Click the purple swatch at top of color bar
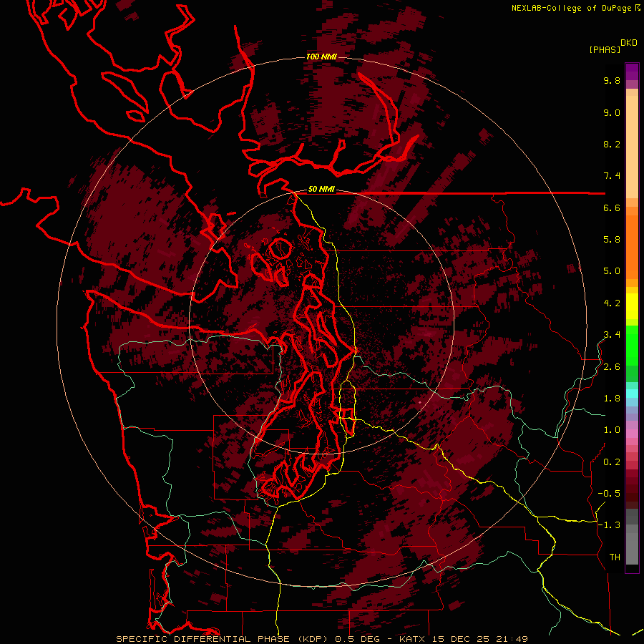 pos(632,72)
